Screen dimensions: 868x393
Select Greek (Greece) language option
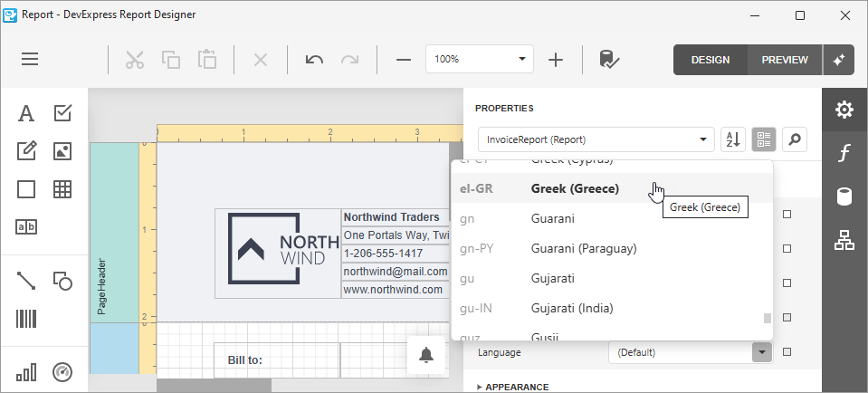(612, 188)
